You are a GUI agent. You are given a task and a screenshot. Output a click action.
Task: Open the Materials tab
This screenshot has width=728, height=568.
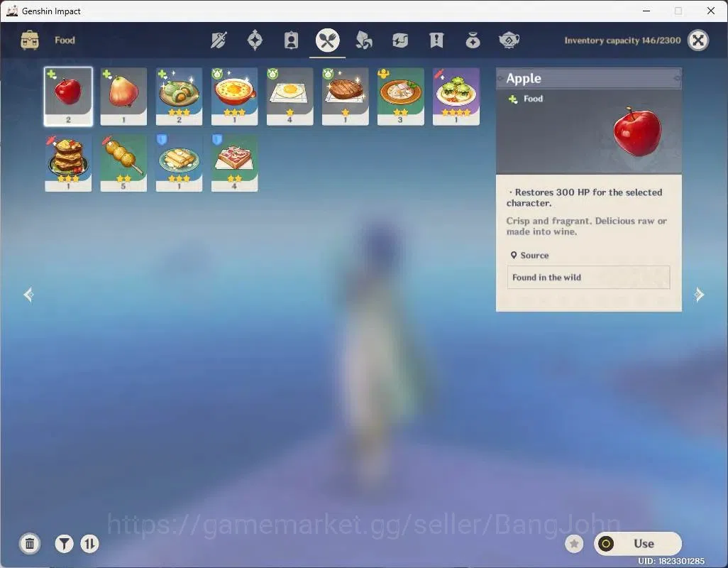(363, 40)
